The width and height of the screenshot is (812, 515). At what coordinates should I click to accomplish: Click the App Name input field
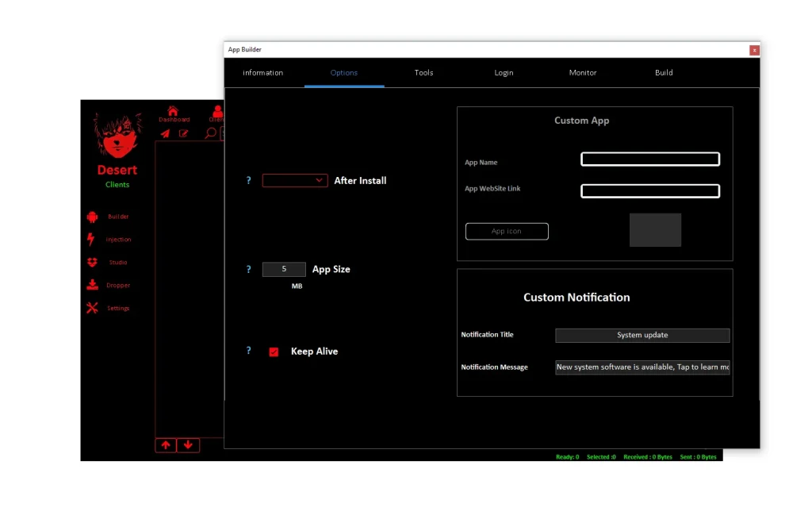(649, 159)
